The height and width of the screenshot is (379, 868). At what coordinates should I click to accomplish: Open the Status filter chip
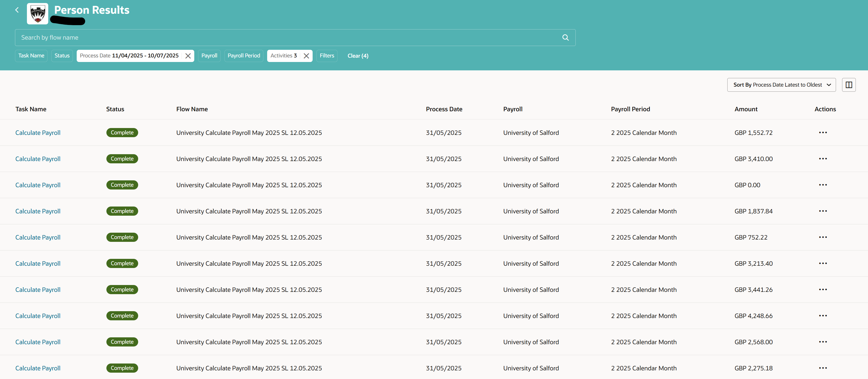62,56
